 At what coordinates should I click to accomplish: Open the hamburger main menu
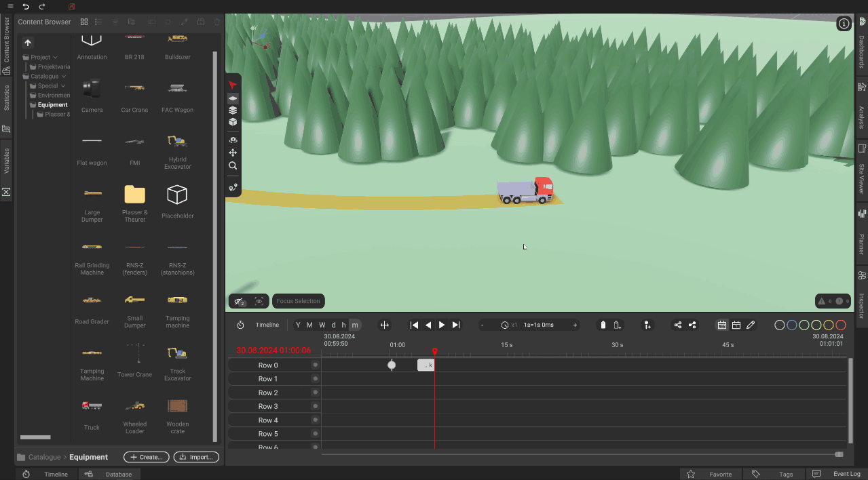(x=10, y=6)
